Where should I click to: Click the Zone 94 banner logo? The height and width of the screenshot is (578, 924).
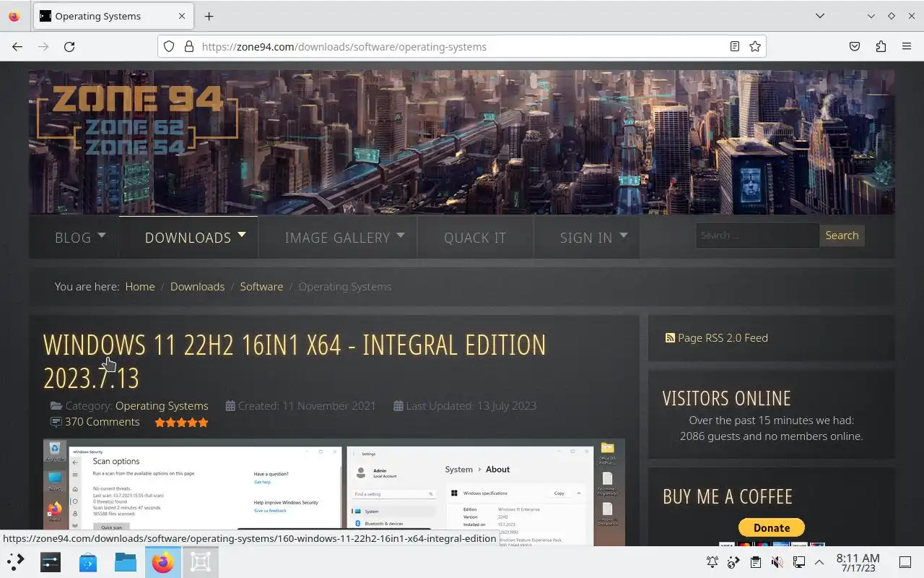[137, 119]
